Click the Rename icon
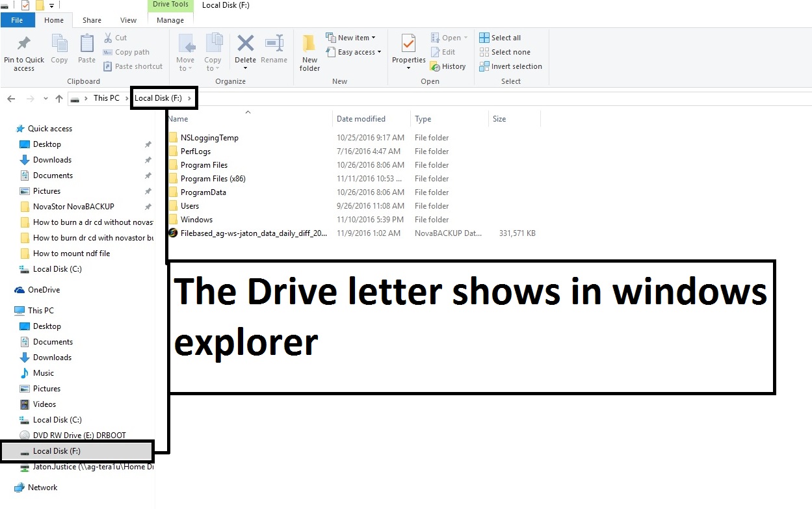 click(274, 44)
